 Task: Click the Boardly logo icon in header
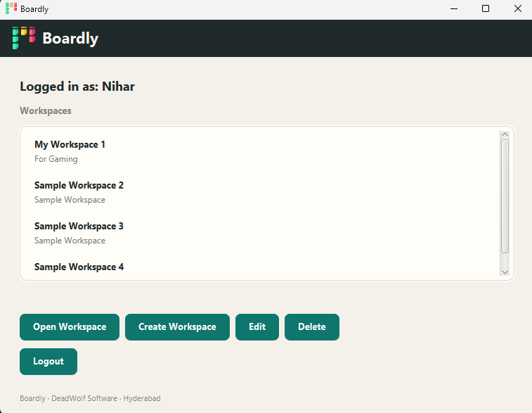(24, 38)
